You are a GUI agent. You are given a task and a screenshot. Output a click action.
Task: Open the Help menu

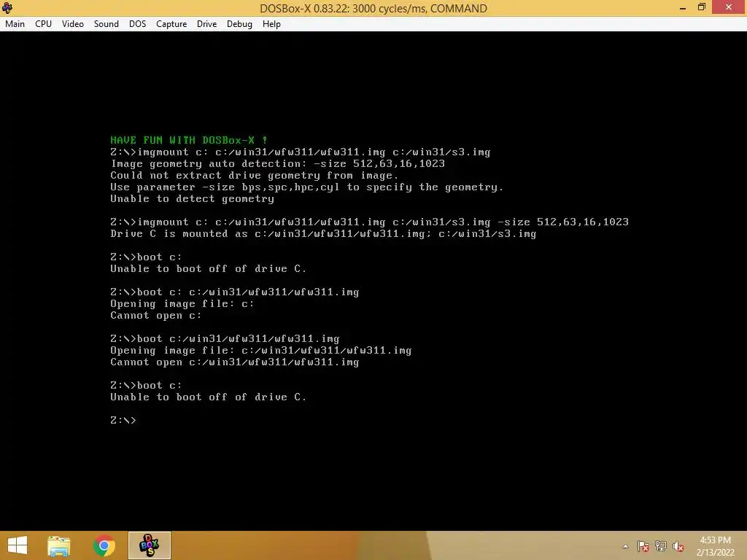271,24
